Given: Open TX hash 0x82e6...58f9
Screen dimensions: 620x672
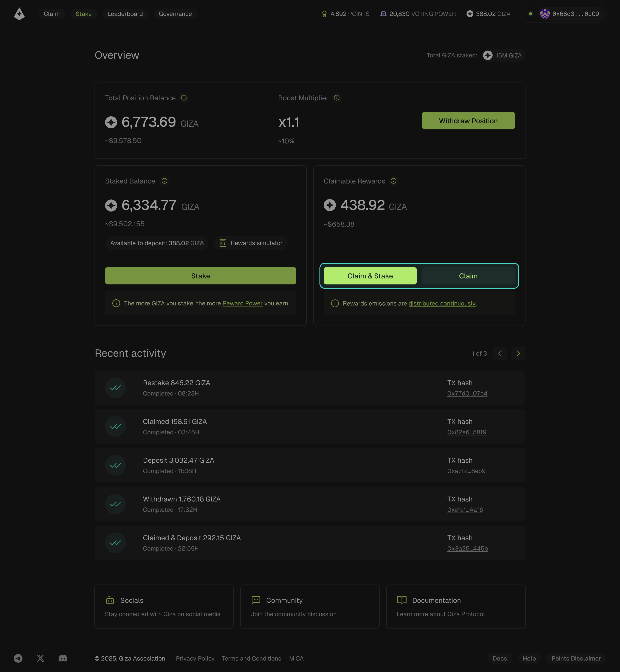Looking at the screenshot, I should point(467,432).
